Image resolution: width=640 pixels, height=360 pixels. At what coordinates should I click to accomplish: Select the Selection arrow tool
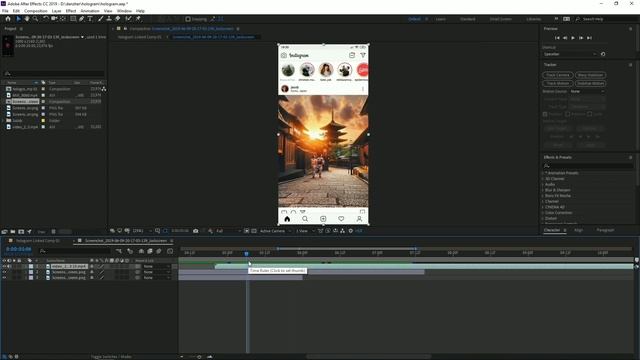[x=18, y=19]
